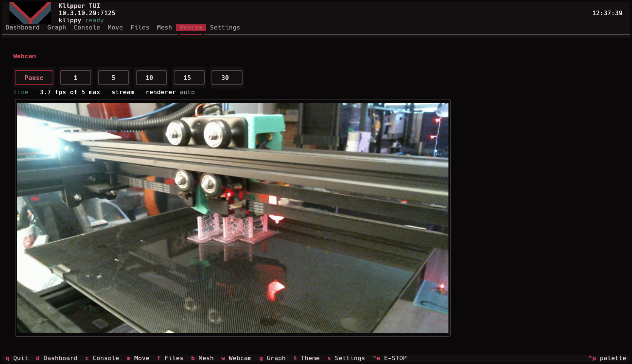Image resolution: width=632 pixels, height=364 pixels.
Task: Click Mesh shortcut in footer
Action: [202, 358]
